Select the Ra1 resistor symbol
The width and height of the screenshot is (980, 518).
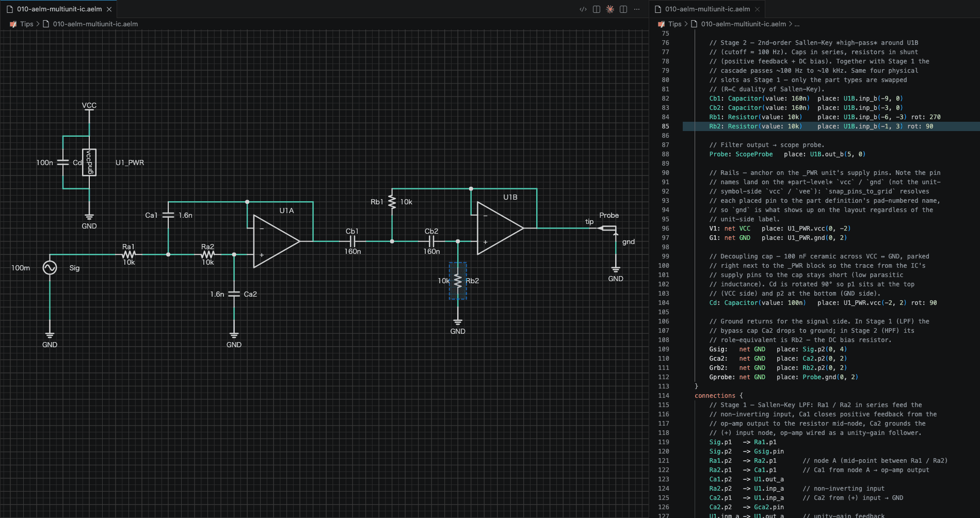coord(128,254)
